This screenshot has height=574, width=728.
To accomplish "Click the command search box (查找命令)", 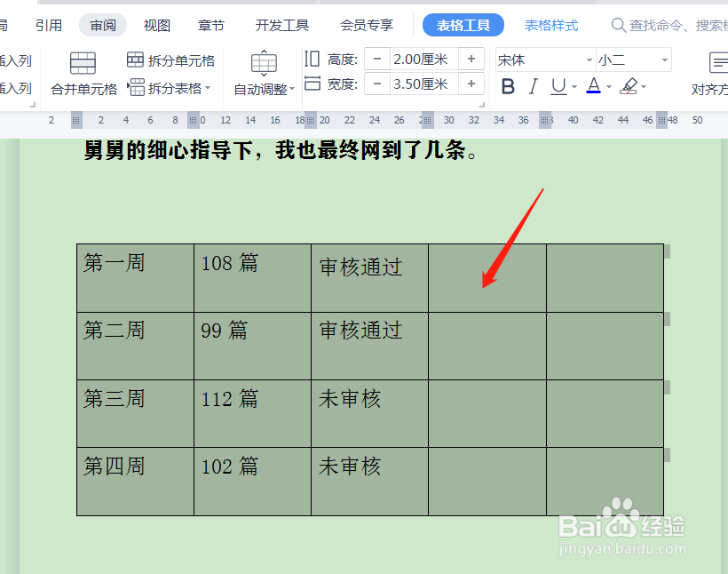I will click(669, 25).
